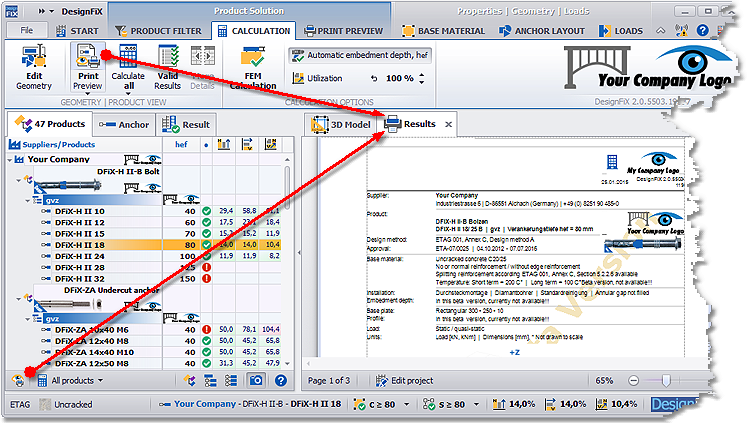The height and width of the screenshot is (425, 747).
Task: Collapse second gvz material group
Action: [28, 319]
